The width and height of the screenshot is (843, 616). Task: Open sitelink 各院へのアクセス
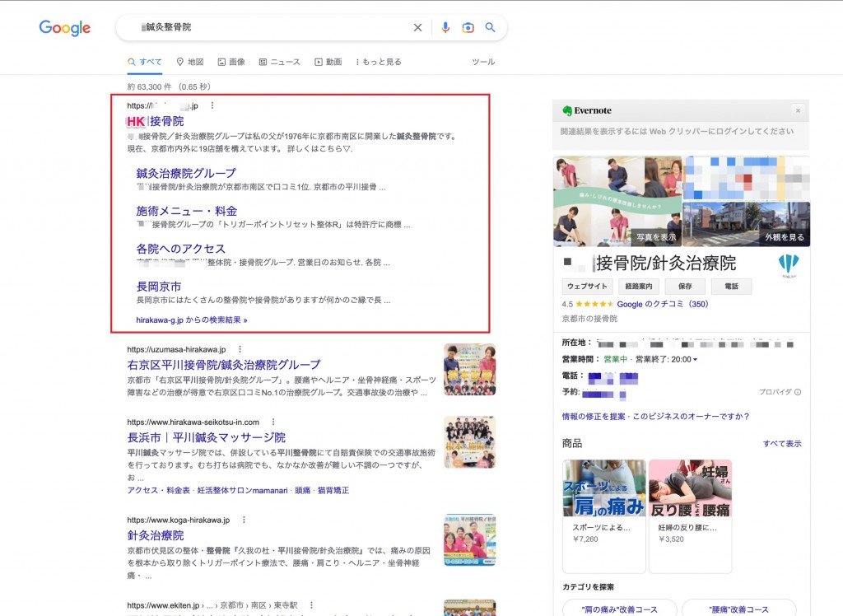point(180,249)
